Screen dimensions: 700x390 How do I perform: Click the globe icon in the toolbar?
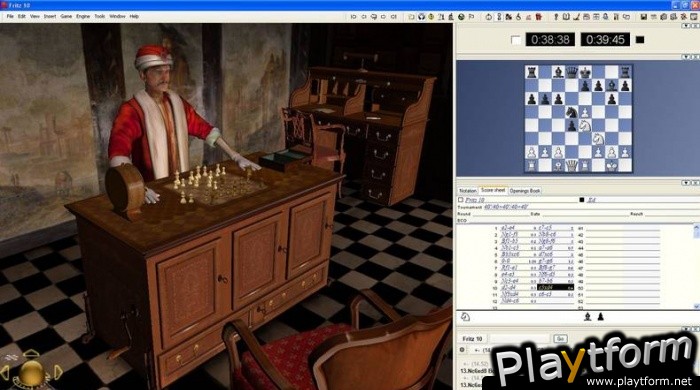pos(461,17)
